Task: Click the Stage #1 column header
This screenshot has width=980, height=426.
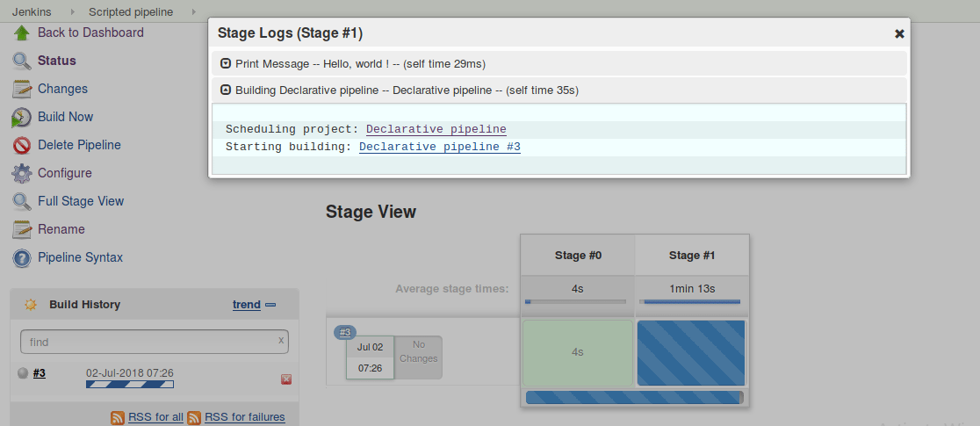Action: (692, 256)
